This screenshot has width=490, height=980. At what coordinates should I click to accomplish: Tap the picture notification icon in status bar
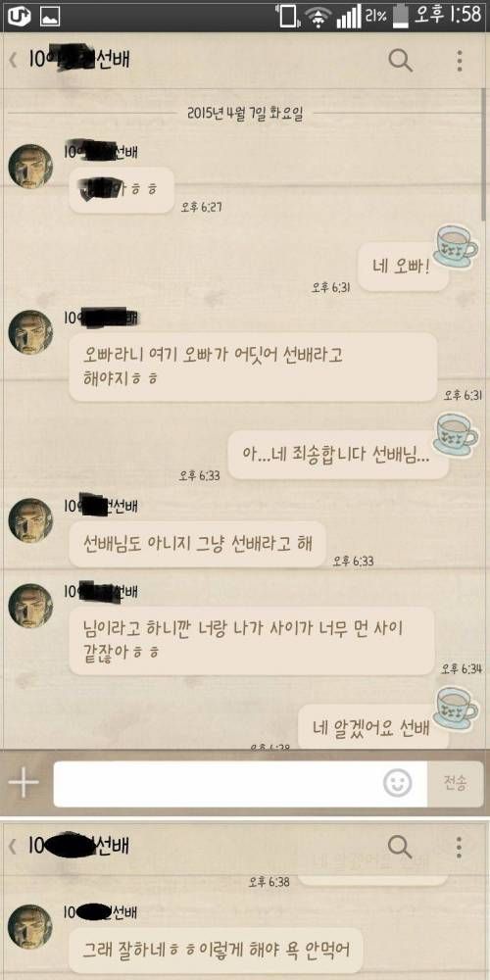[x=50, y=17]
